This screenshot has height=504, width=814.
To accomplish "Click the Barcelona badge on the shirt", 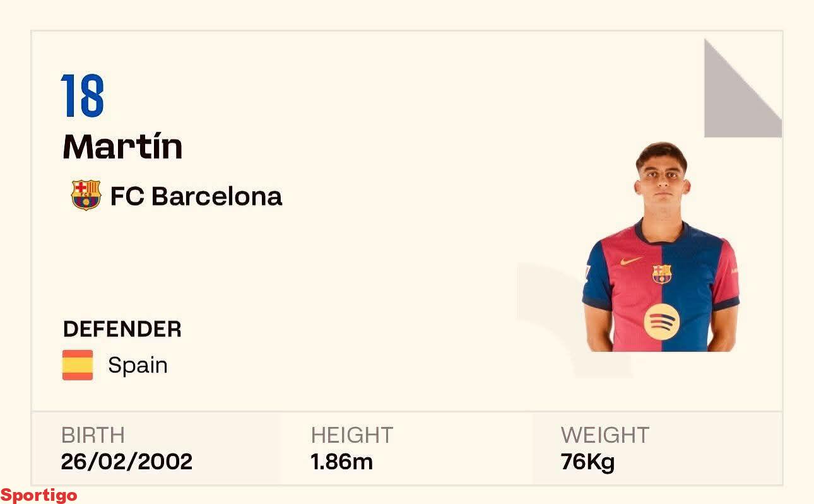I will click(x=662, y=274).
